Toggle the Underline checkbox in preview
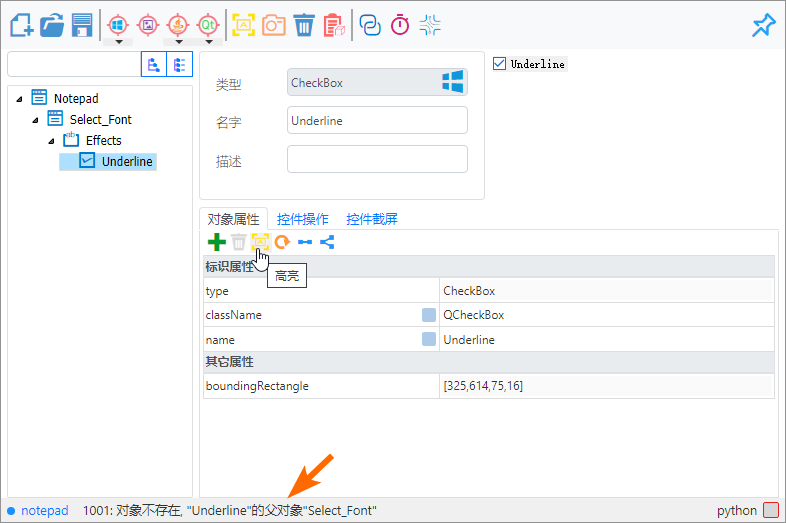Screen dimensions: 786x523 [500, 64]
